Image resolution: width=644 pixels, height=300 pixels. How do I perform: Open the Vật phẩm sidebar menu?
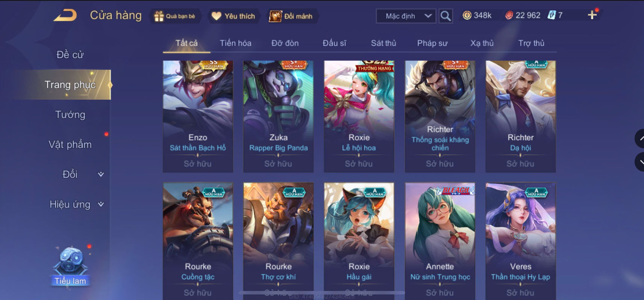[70, 145]
